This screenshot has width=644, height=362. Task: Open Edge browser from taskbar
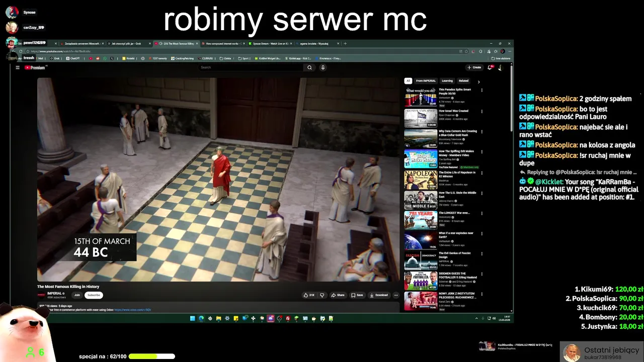[201, 318]
